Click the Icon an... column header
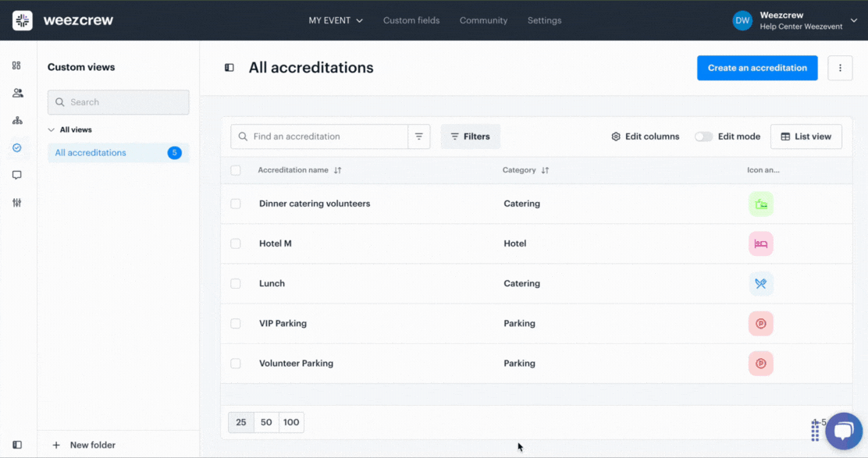868x458 pixels. 763,170
